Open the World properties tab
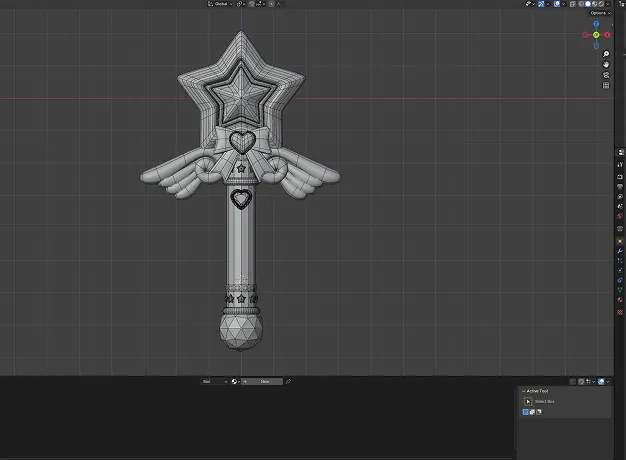The width and height of the screenshot is (626, 460). [620, 216]
